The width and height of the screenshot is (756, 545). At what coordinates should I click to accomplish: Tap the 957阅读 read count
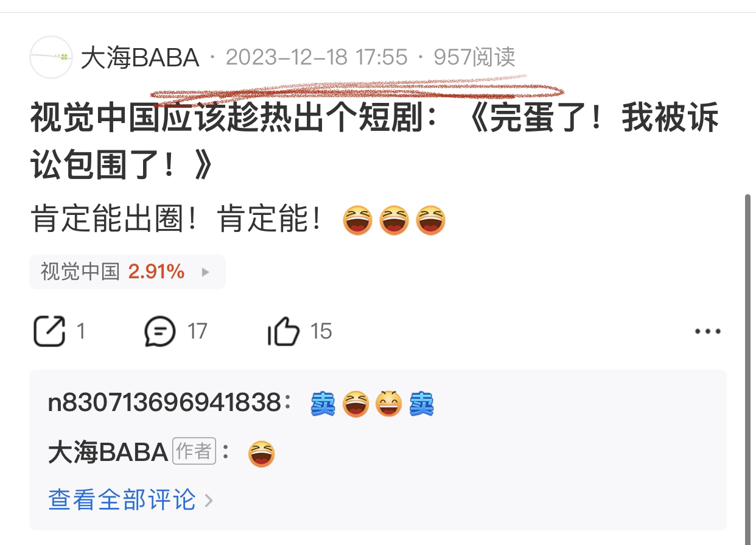[474, 57]
